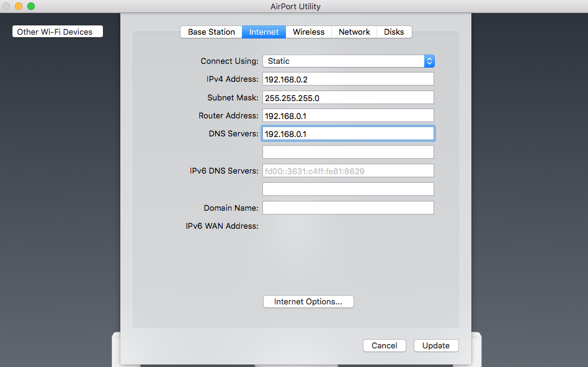The image size is (588, 367).
Task: Click the Domain Name field
Action: (x=348, y=208)
